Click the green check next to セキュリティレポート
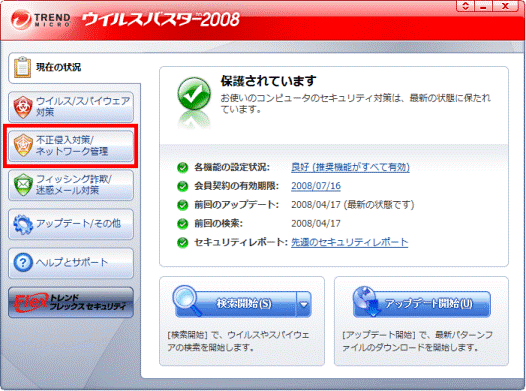The height and width of the screenshot is (391, 526). pyautogui.click(x=182, y=242)
